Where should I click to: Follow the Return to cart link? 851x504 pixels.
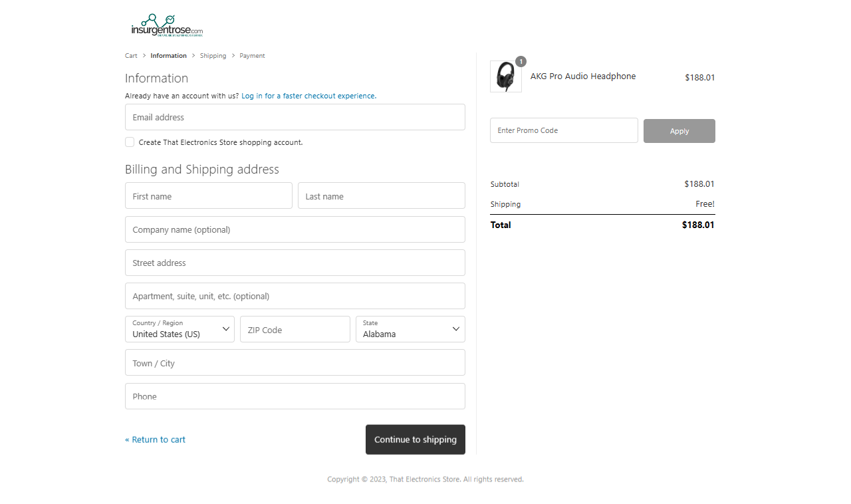[x=155, y=440]
